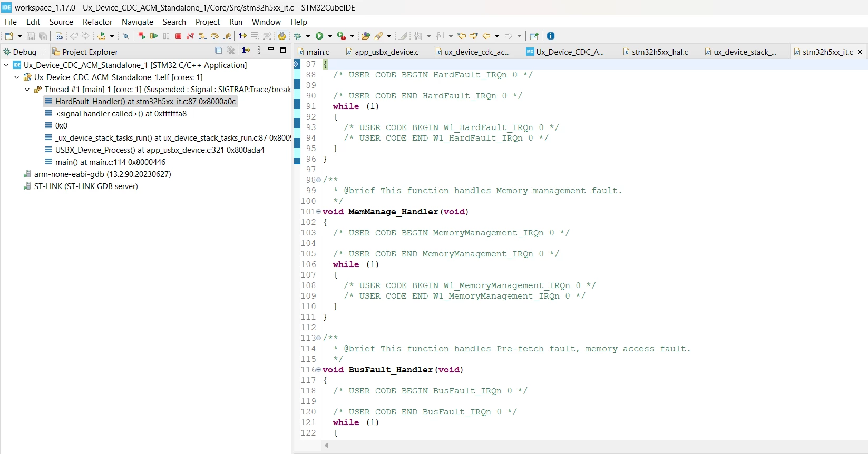Click line 91 while (1) statement
Viewport: 868px width, 454px height.
356,106
